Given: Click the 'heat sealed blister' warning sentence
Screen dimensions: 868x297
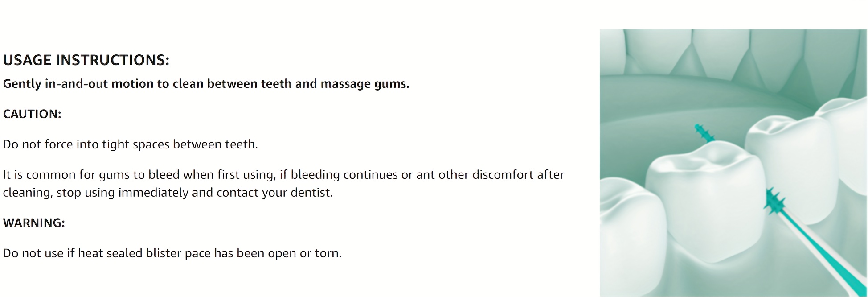Looking at the screenshot, I should (172, 253).
